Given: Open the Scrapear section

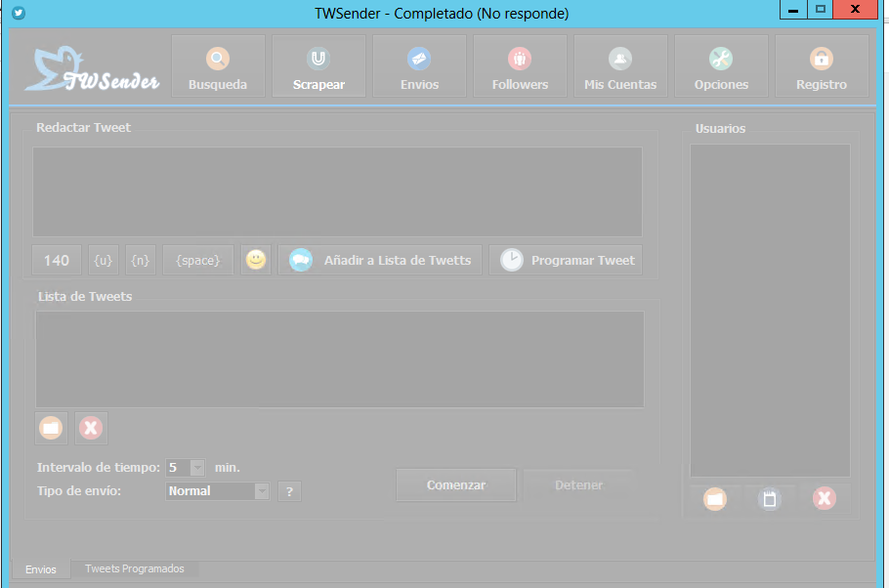Looking at the screenshot, I should click(x=318, y=65).
